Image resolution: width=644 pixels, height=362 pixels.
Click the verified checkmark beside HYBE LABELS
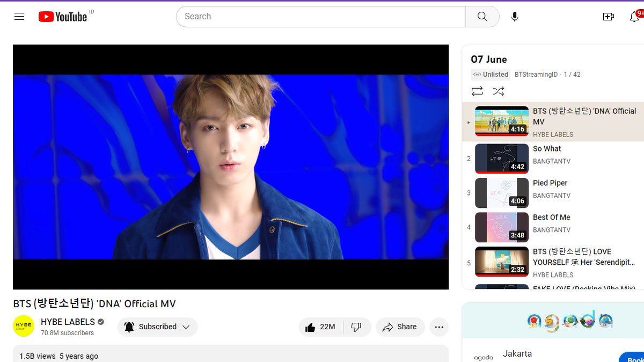pos(101,322)
